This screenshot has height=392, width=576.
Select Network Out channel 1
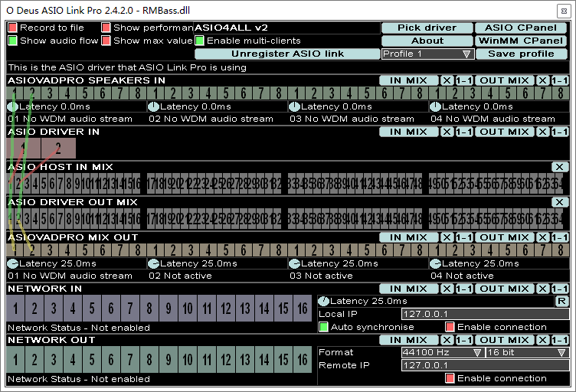15,360
